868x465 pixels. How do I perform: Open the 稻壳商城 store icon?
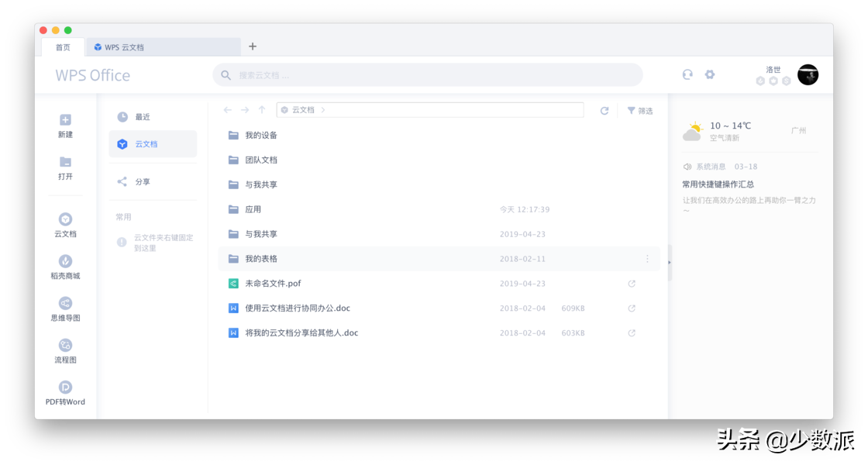(x=65, y=261)
